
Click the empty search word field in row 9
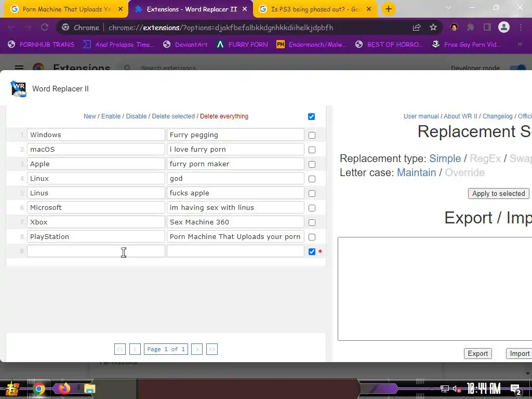coord(96,251)
